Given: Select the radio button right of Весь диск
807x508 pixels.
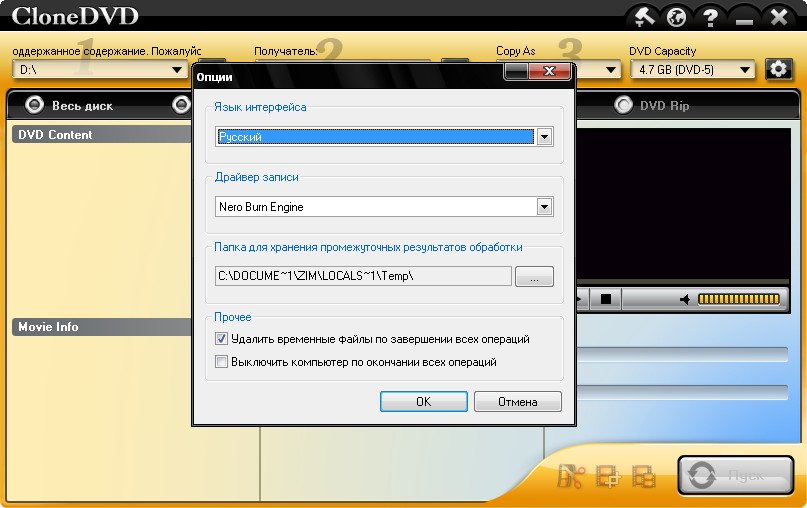Looking at the screenshot, I should [x=181, y=105].
